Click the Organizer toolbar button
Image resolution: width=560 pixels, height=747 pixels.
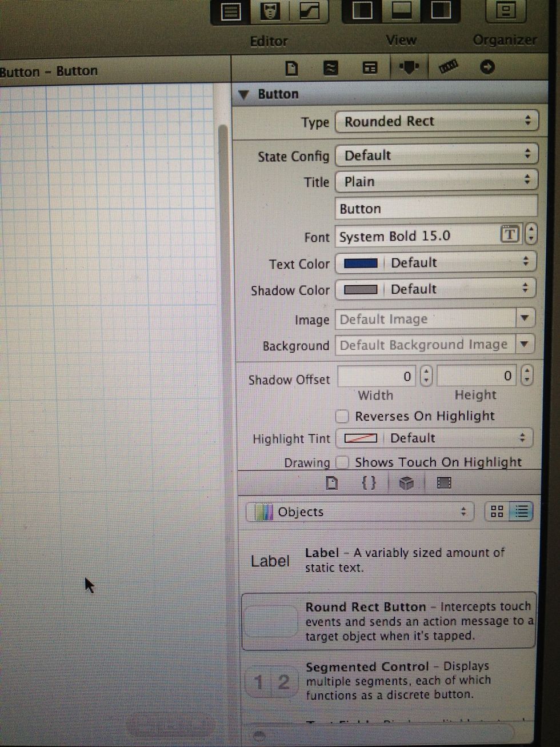click(505, 11)
